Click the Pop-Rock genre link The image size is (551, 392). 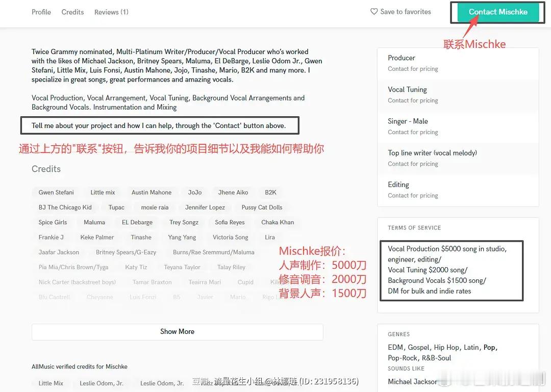403,358
